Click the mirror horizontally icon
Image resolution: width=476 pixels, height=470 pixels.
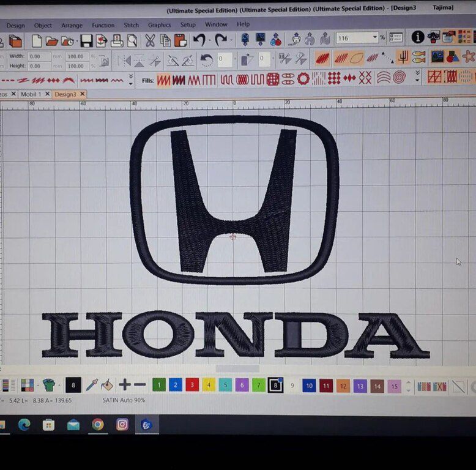coord(125,61)
